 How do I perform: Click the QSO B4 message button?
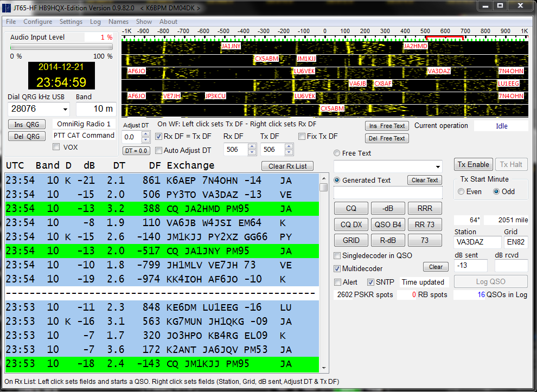click(388, 224)
